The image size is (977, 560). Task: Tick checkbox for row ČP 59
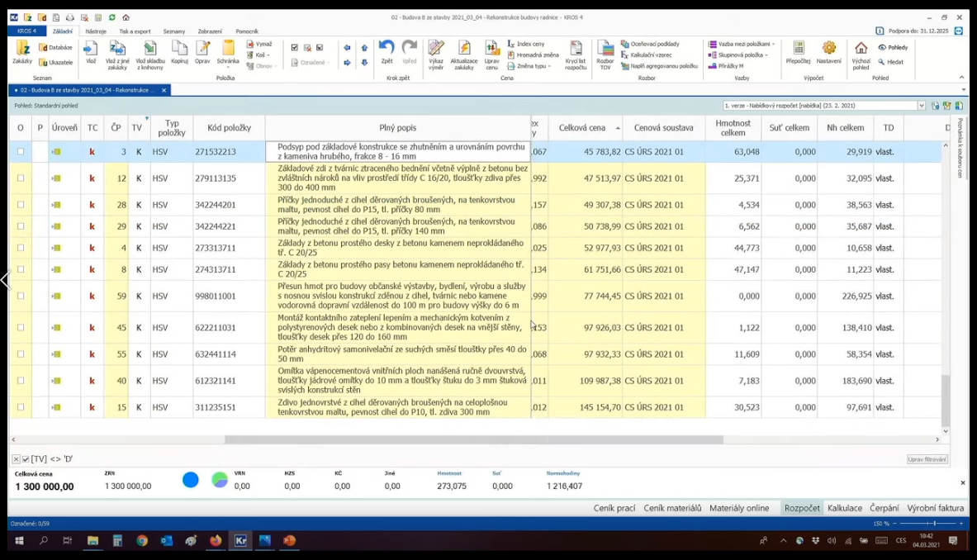(21, 296)
